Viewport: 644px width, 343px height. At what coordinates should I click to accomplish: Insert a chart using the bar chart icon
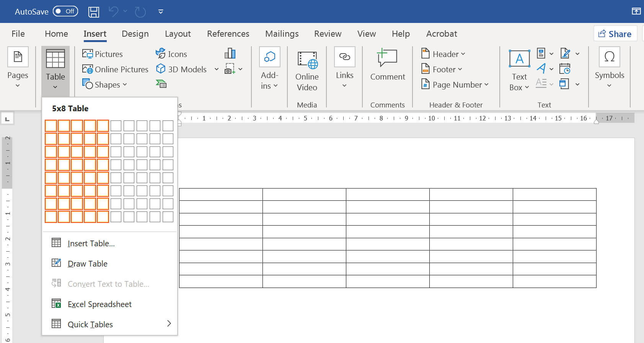point(230,53)
